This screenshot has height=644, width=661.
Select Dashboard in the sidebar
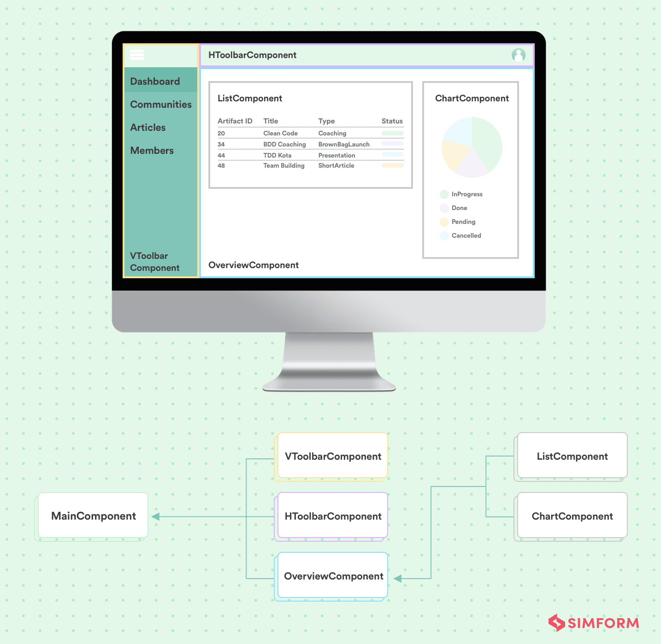tap(161, 81)
